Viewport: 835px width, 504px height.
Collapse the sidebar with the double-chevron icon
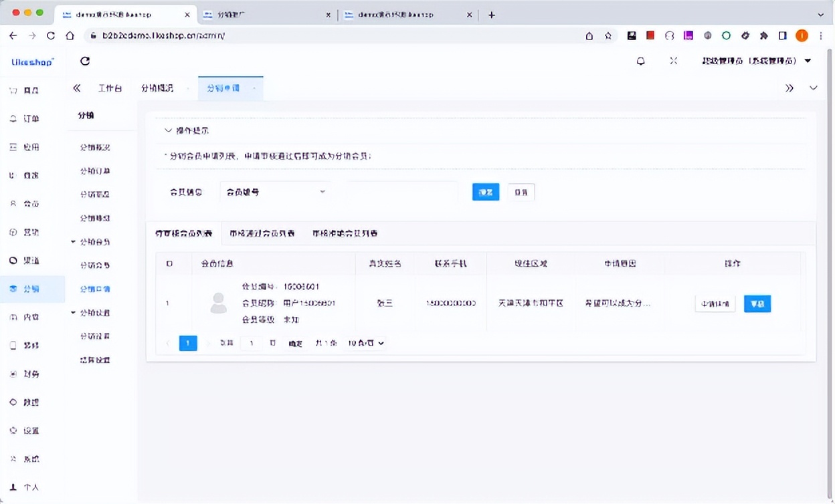tap(76, 88)
